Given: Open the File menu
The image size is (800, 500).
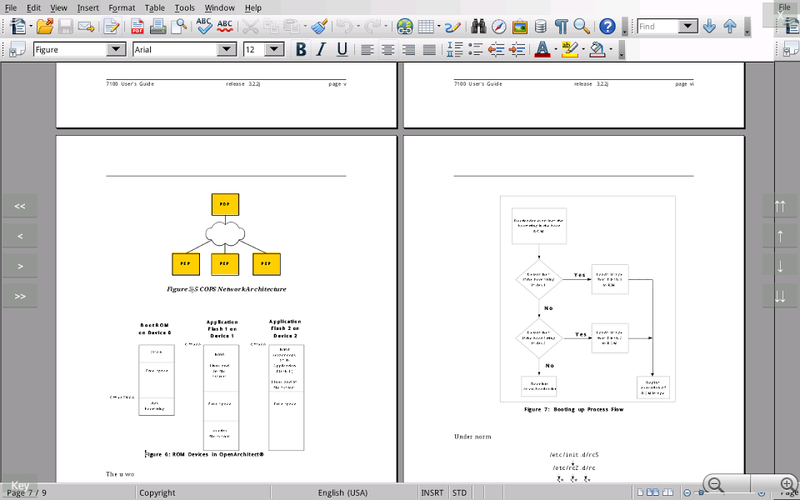Looking at the screenshot, I should 10,8.
